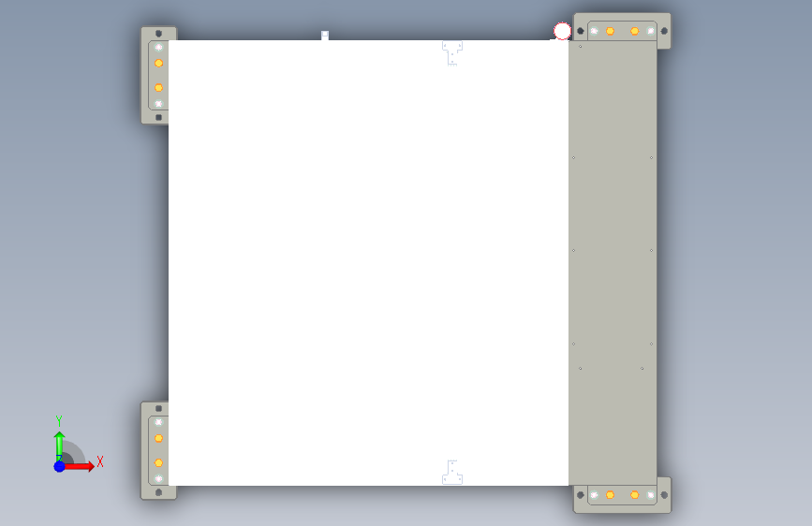Select the gray vertical side plate of the model
Viewport: 812px width, 526px height.
pos(613,263)
